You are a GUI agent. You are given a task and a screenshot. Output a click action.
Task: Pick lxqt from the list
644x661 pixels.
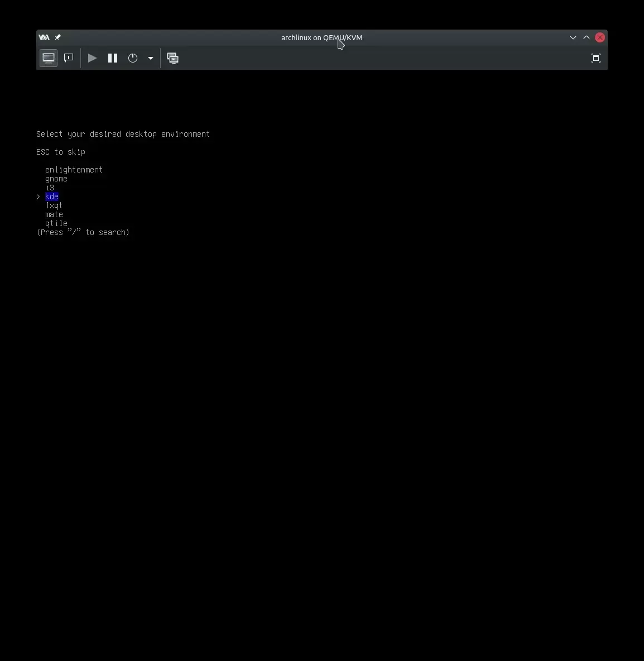click(54, 205)
